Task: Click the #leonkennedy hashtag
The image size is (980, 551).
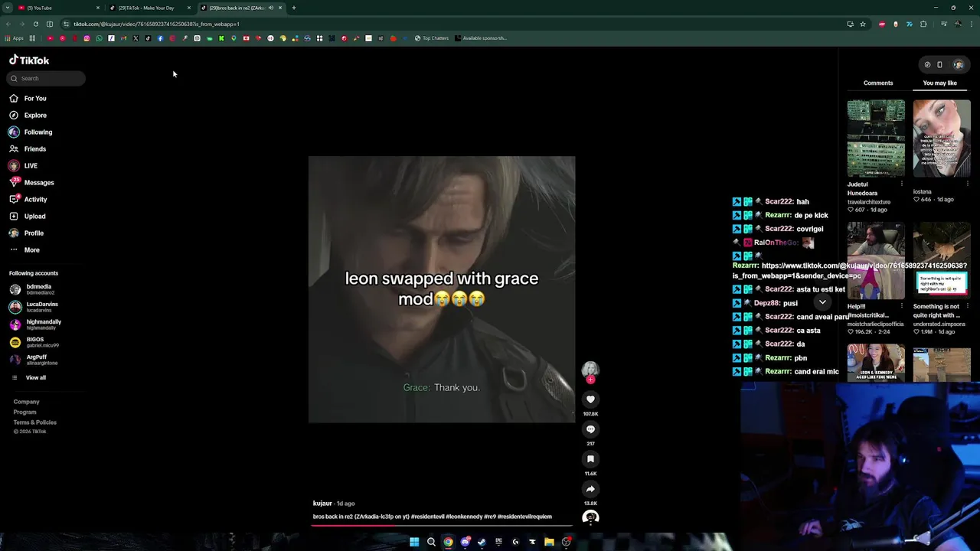Action: coord(464,517)
